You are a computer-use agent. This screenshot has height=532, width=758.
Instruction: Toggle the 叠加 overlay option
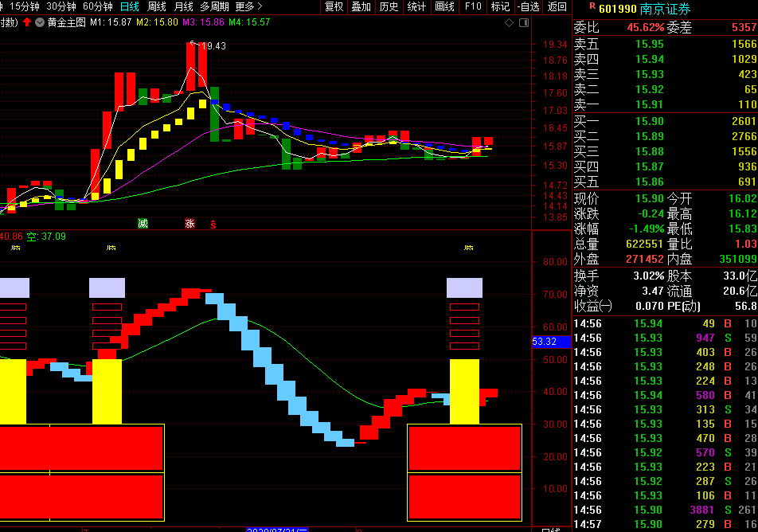pyautogui.click(x=361, y=6)
